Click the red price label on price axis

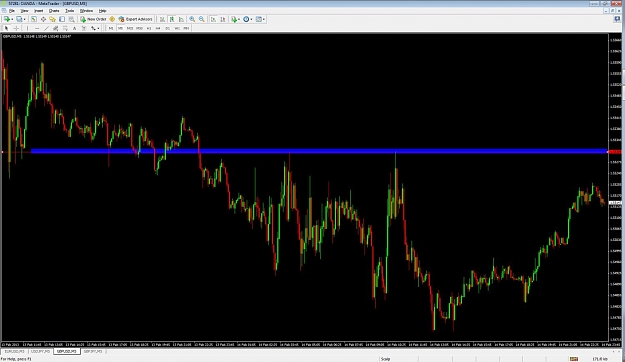tap(615, 151)
